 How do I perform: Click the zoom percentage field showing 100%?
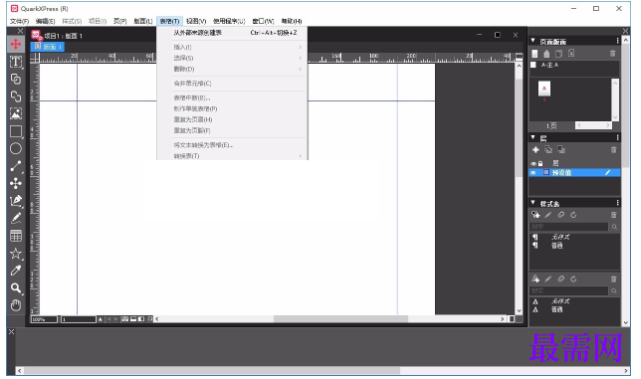[x=44, y=319]
